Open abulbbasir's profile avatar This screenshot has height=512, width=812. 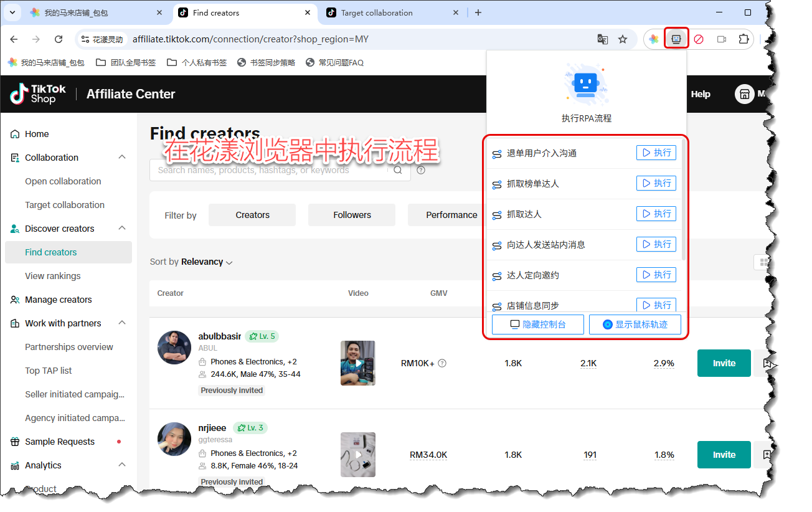pos(174,348)
